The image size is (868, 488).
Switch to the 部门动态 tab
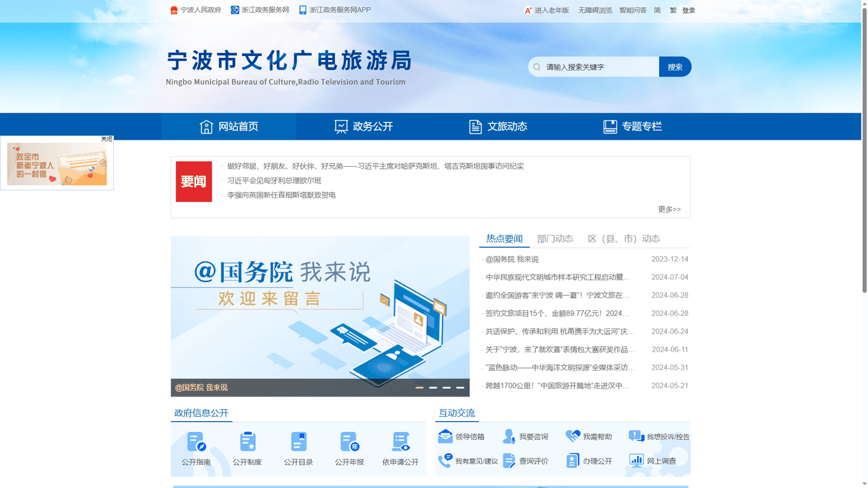tap(555, 239)
